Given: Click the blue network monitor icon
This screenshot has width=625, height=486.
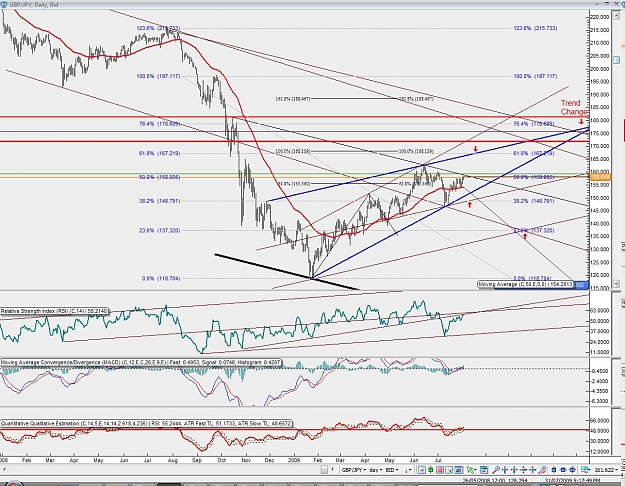Looking at the screenshot, I should point(585,470).
